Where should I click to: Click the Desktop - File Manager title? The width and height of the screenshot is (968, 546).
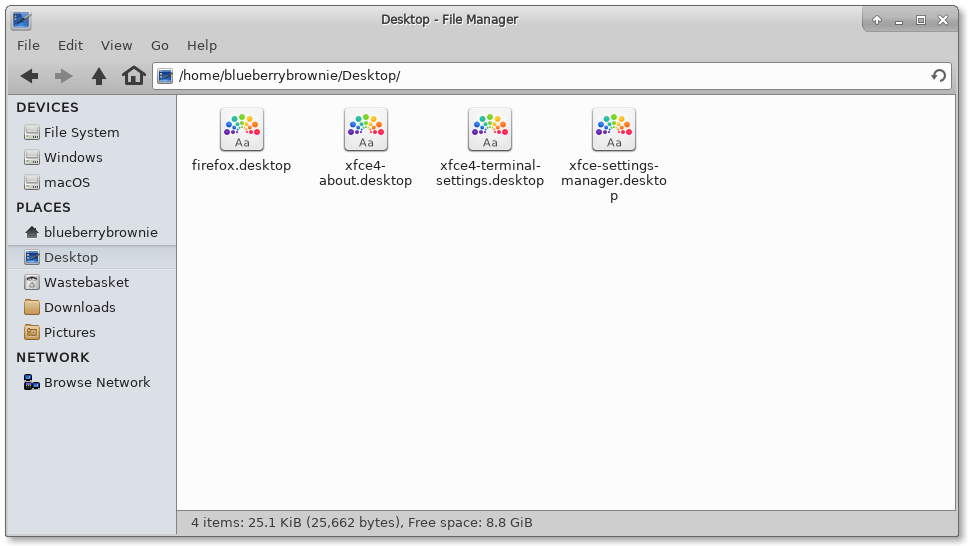(449, 20)
